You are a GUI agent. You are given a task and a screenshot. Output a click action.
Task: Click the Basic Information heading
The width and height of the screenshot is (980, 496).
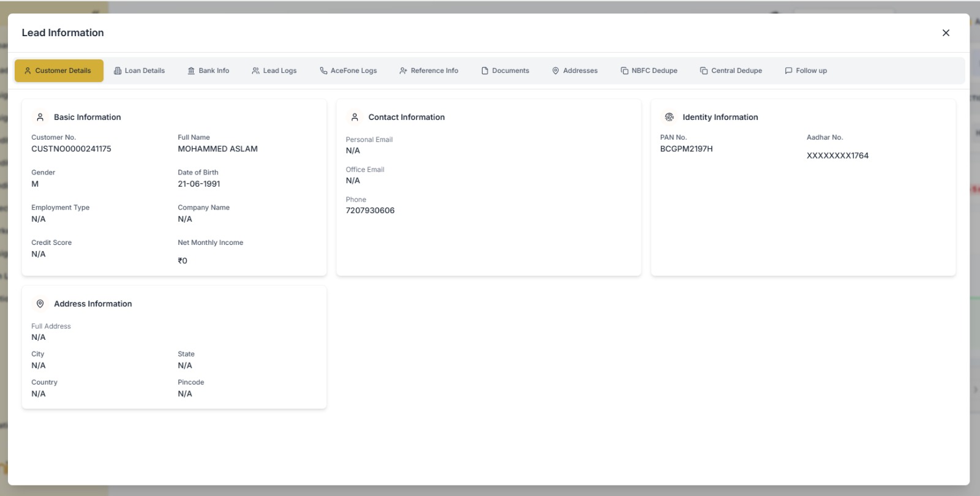coord(87,117)
